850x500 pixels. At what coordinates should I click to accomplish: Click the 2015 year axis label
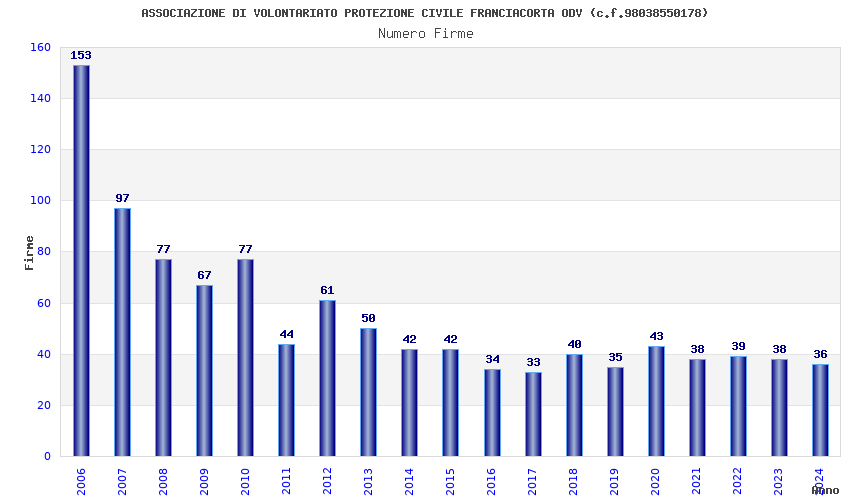click(x=450, y=482)
